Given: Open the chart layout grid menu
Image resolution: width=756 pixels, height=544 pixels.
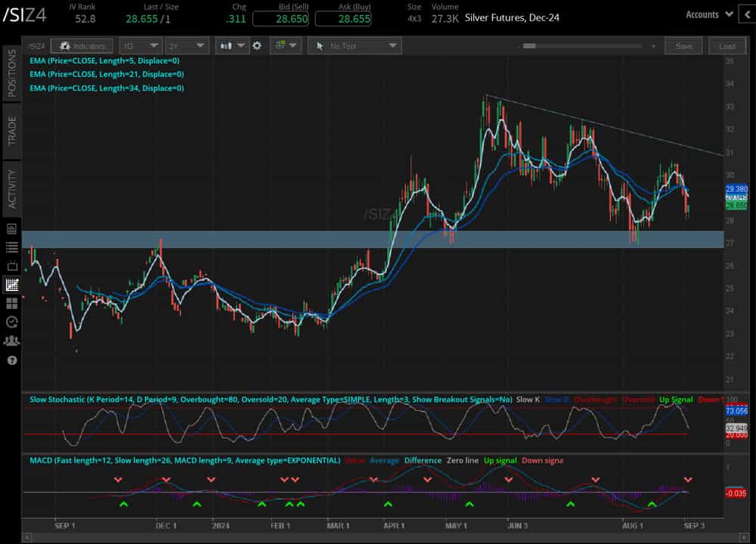Looking at the screenshot, I should [x=285, y=46].
